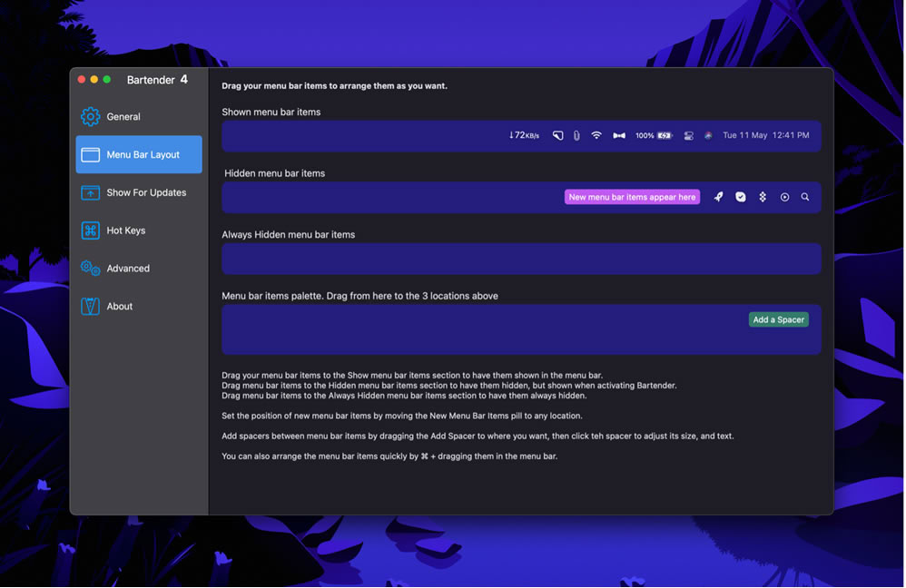Click the Hot Keys command-key icon
The image size is (906, 588).
[x=90, y=230]
